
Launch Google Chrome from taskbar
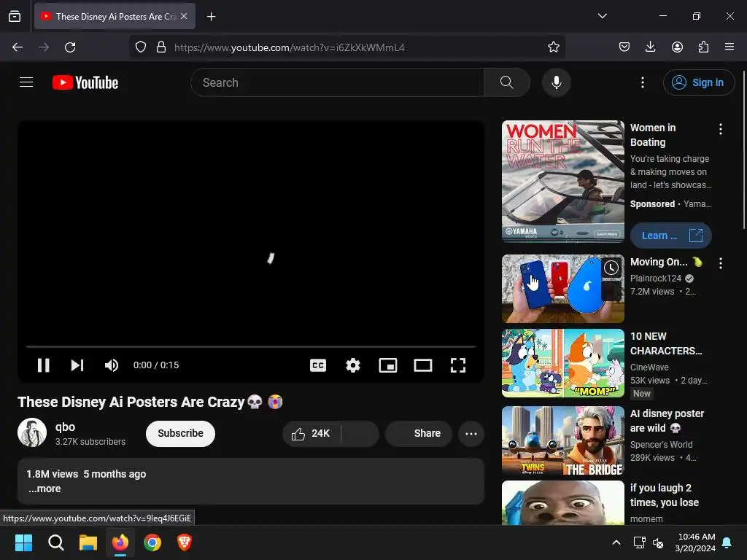pyautogui.click(x=152, y=542)
